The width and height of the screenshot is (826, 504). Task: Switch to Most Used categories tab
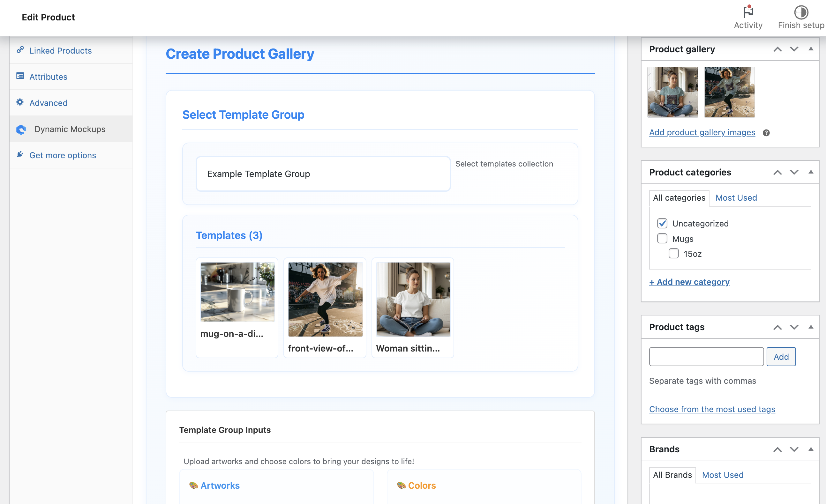pyautogui.click(x=736, y=198)
